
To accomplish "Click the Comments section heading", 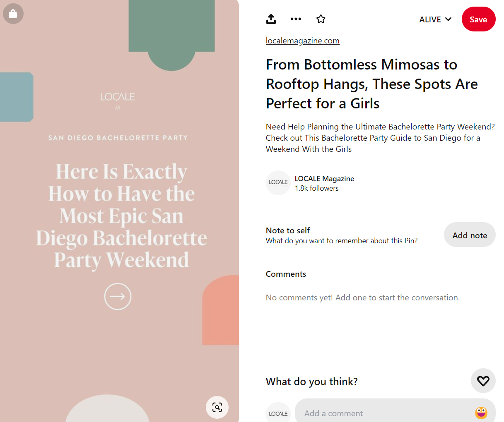I will point(286,274).
